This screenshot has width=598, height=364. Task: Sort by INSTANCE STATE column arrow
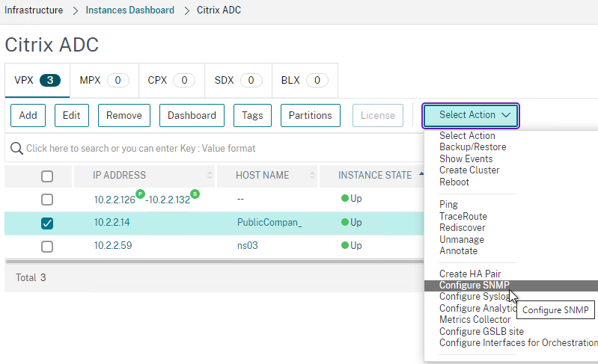[x=421, y=174]
